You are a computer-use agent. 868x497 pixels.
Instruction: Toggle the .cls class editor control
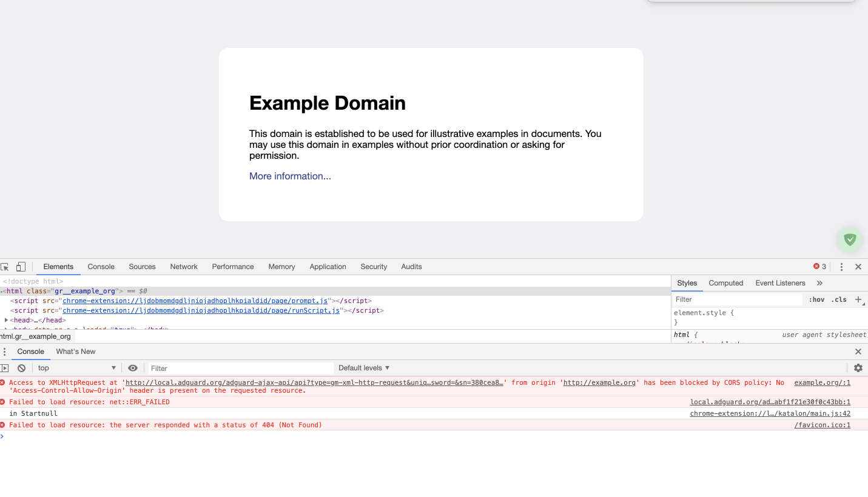pyautogui.click(x=839, y=299)
